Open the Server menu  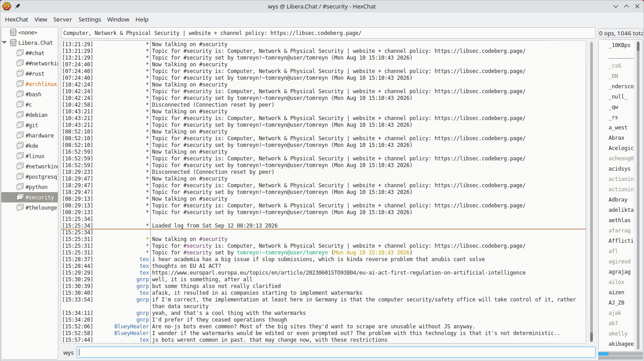(x=63, y=19)
